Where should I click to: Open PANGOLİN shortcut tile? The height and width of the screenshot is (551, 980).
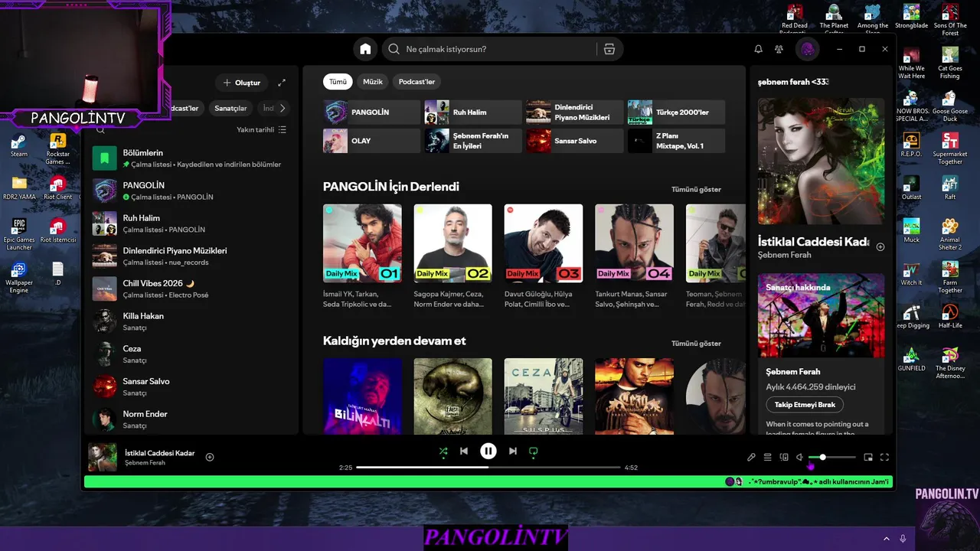click(371, 112)
